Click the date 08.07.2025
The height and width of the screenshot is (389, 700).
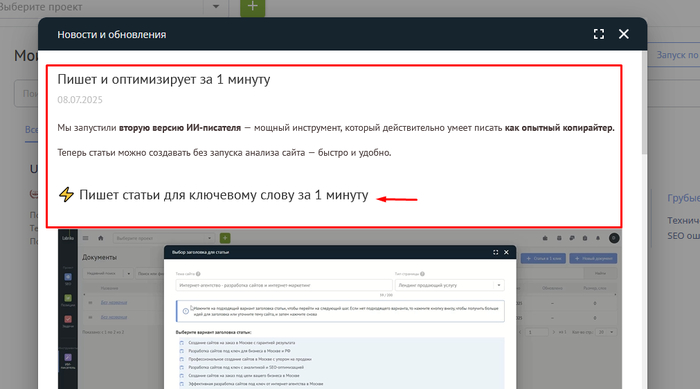(80, 100)
